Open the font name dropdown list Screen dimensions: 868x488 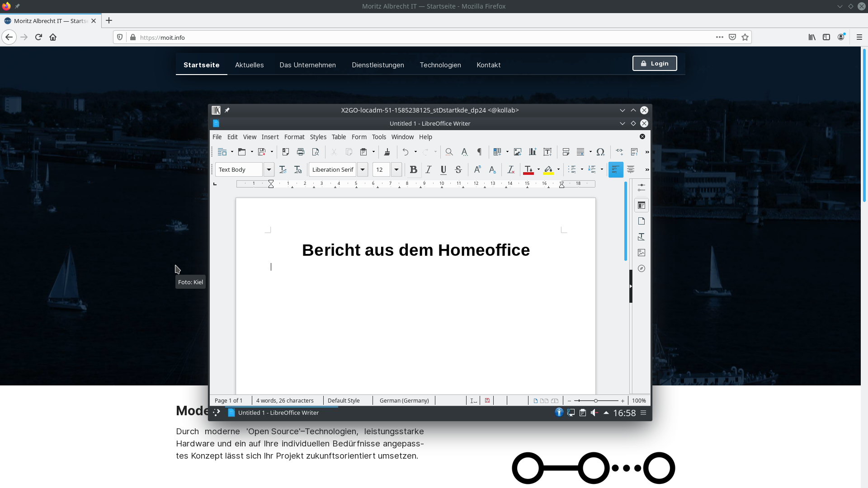(x=363, y=169)
